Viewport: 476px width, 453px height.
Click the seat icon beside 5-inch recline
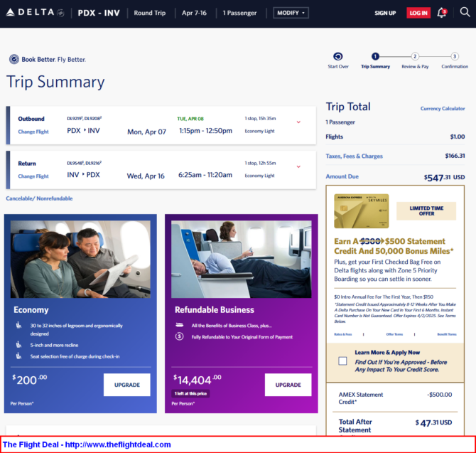coord(18,344)
